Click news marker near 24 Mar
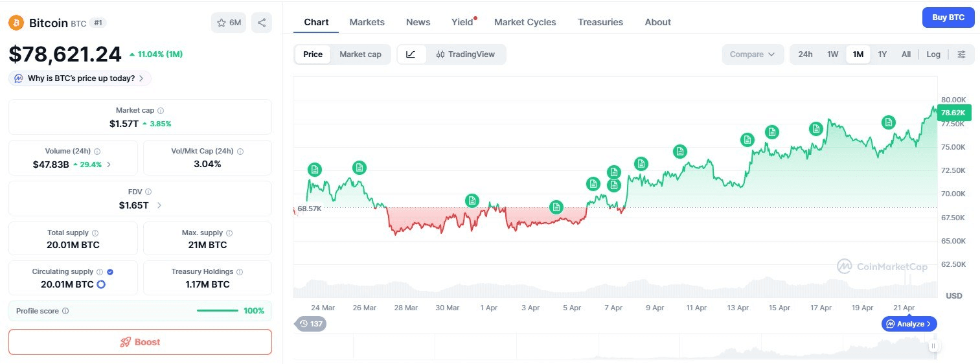 click(x=314, y=170)
